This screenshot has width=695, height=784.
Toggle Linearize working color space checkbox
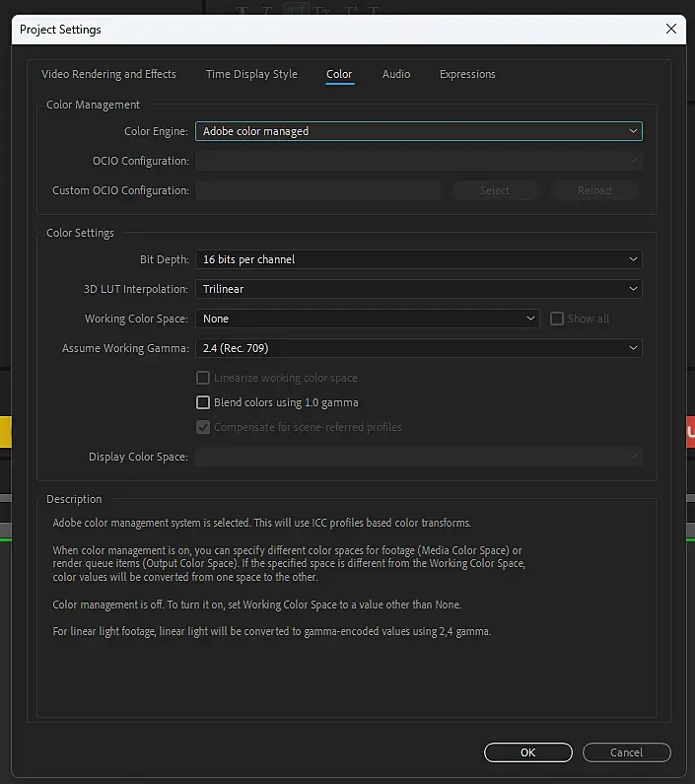[204, 378]
